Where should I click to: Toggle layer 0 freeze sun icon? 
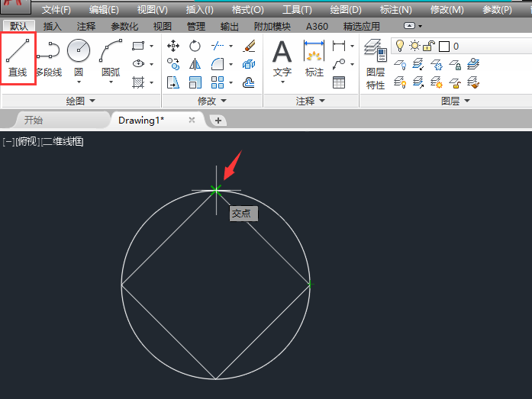coord(414,46)
